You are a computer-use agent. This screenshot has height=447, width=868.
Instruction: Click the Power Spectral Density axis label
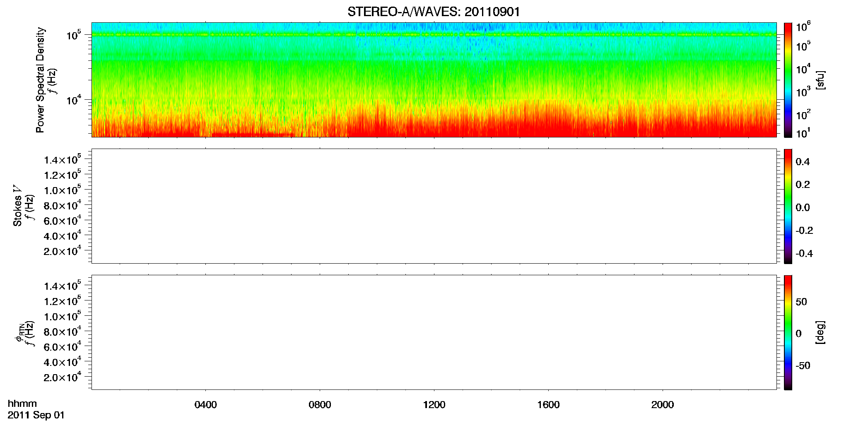40,80
